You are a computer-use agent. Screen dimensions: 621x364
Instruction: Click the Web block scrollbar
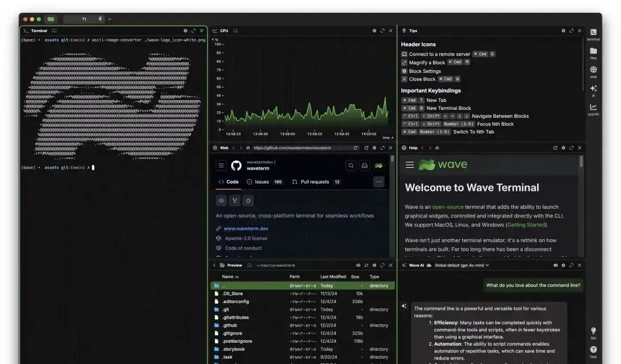click(393, 159)
